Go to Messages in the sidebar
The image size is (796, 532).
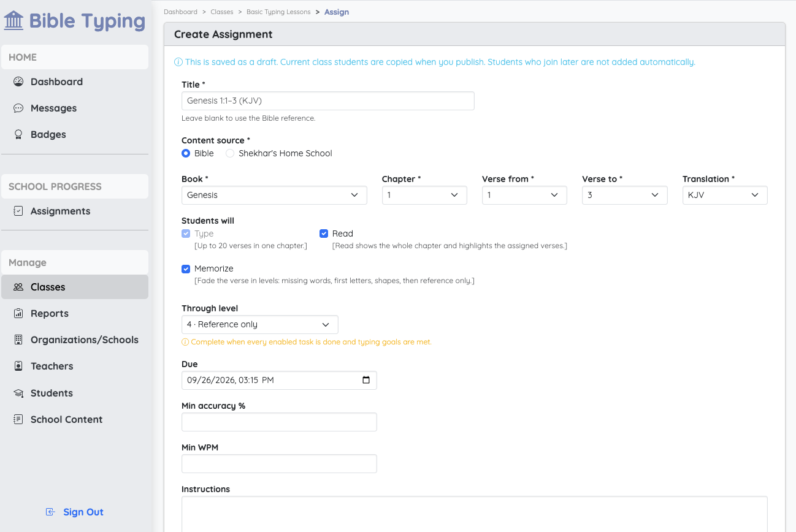75,108
